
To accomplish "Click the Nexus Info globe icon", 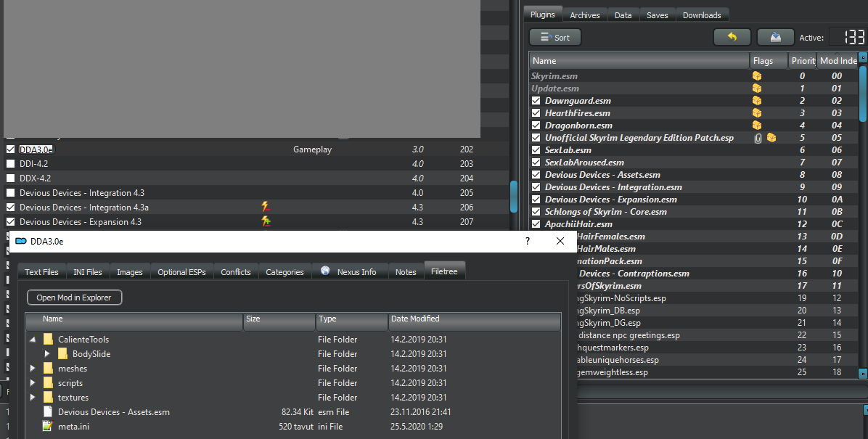I will tap(325, 271).
